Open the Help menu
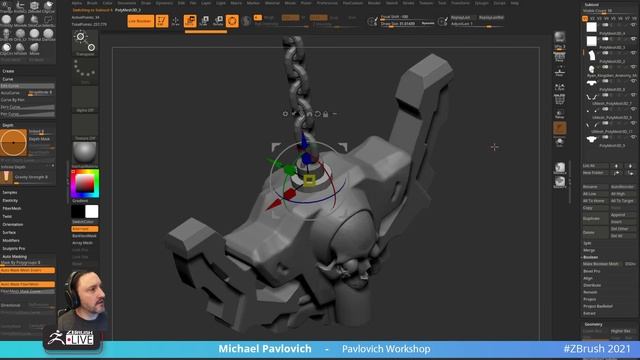Viewport: 640px width, 360px height. (514, 3)
